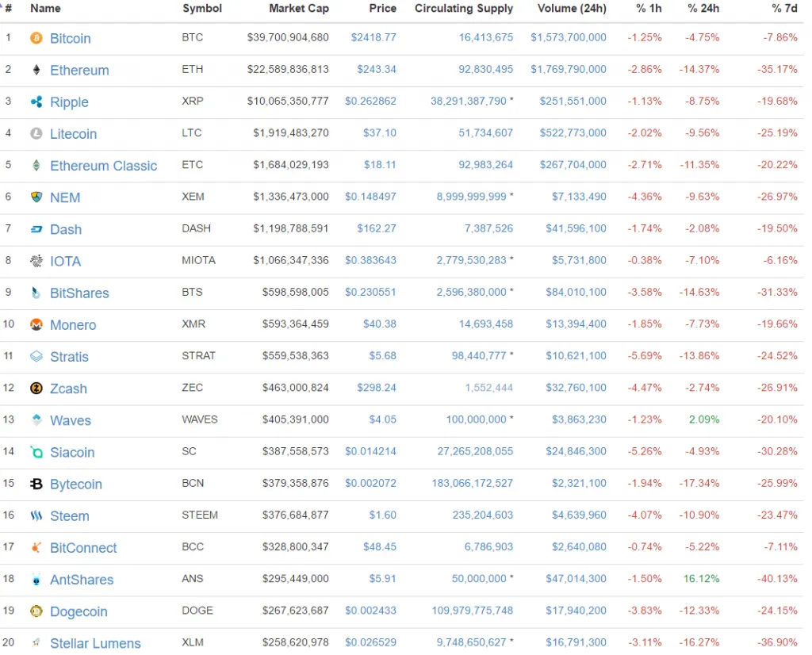812x655 pixels.
Task: Open the Litecoin name link
Action: (x=74, y=134)
